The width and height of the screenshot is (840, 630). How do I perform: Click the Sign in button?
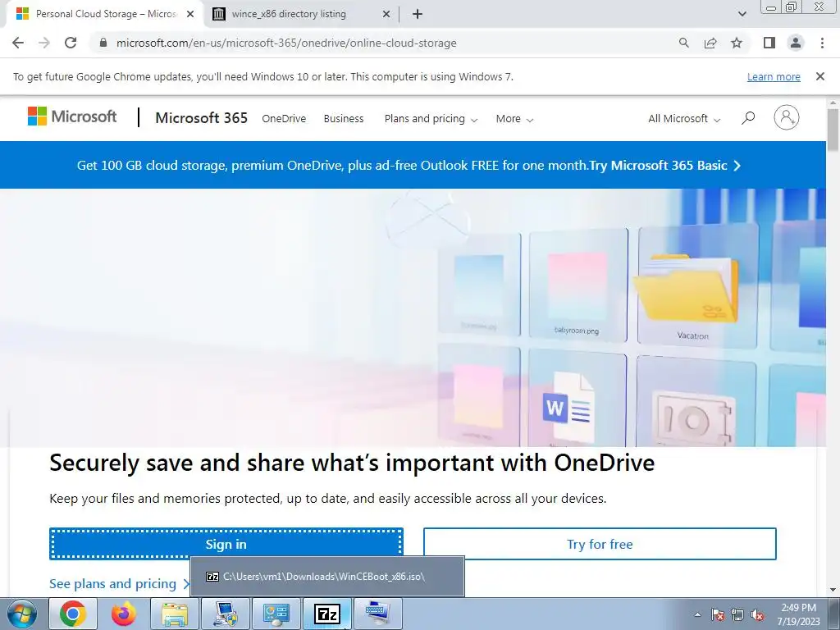click(226, 544)
